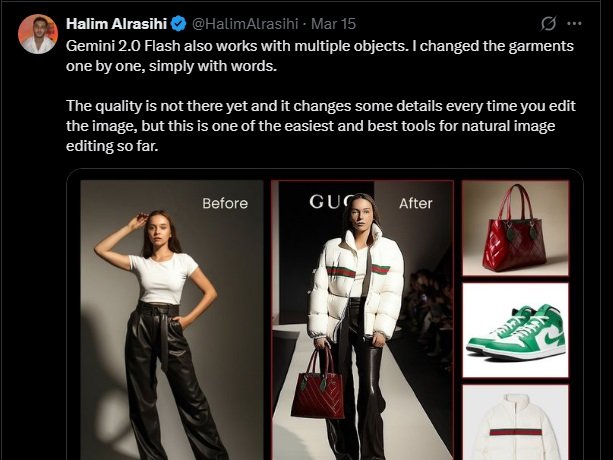Click the Halim Alrasihi display name
This screenshot has width=613, height=460.
pos(117,24)
